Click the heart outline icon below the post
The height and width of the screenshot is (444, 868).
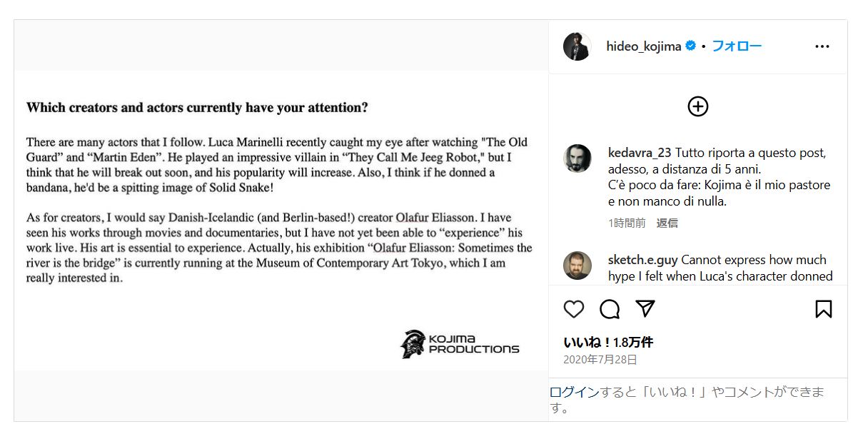click(x=572, y=308)
